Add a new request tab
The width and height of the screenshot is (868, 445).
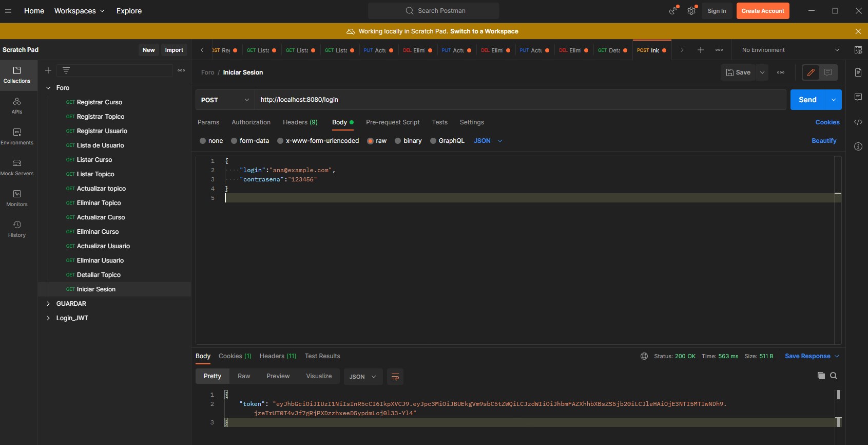pyautogui.click(x=701, y=50)
